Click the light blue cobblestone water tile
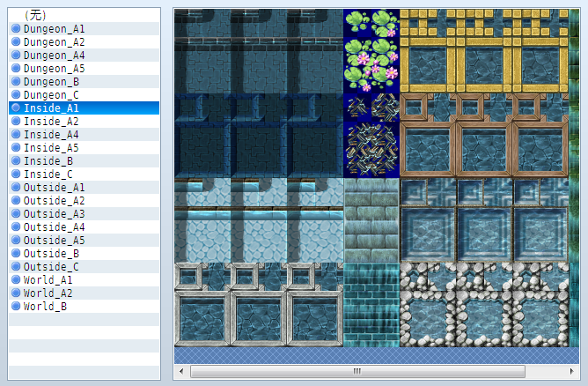 [259, 220]
